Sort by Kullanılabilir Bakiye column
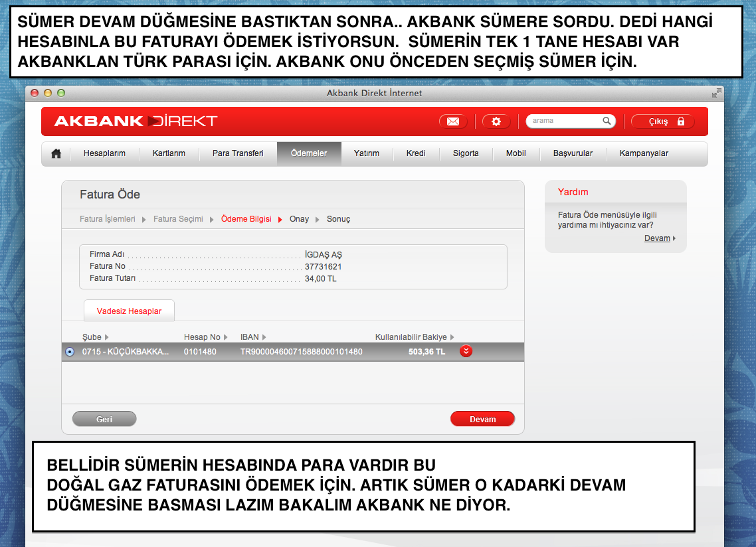The image size is (756, 547). tap(415, 337)
